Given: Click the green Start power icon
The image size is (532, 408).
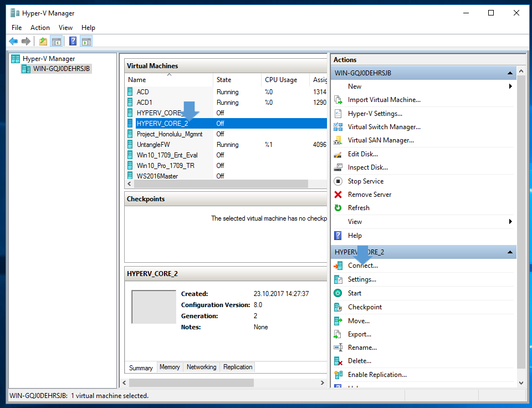Looking at the screenshot, I should tap(338, 293).
